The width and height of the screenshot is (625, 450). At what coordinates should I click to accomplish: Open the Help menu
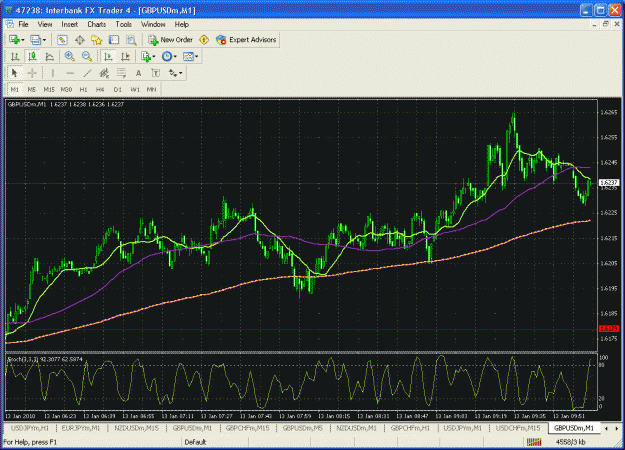(x=181, y=24)
